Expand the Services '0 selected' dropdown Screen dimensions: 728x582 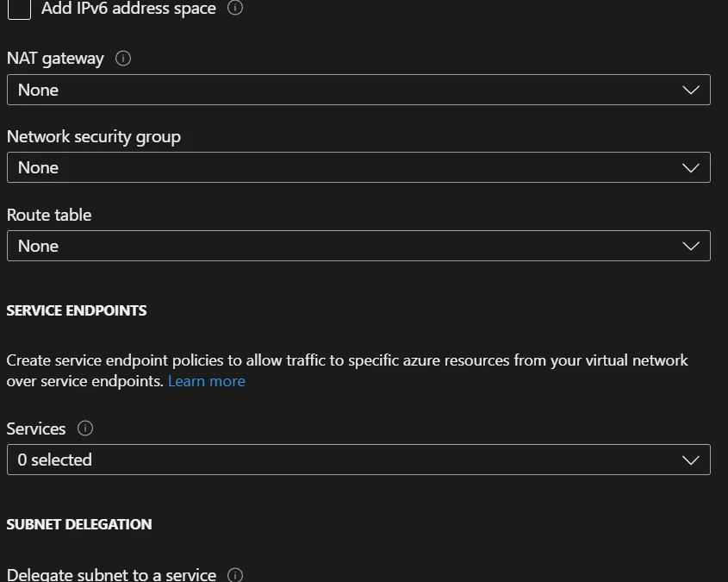[x=358, y=460]
